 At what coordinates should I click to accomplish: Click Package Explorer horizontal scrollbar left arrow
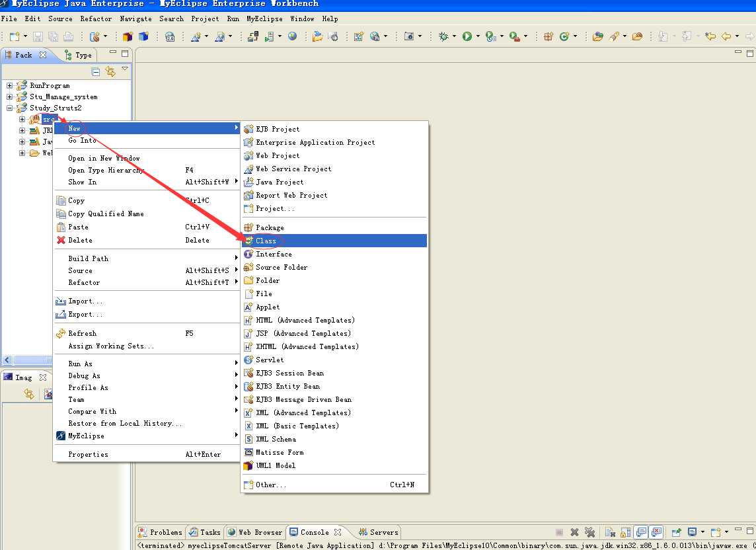tap(7, 360)
